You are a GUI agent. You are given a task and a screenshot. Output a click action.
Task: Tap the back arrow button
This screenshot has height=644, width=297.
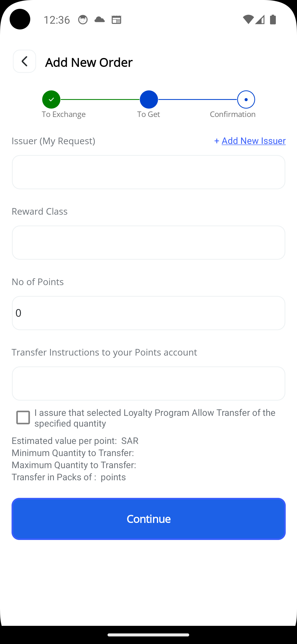[x=24, y=61]
